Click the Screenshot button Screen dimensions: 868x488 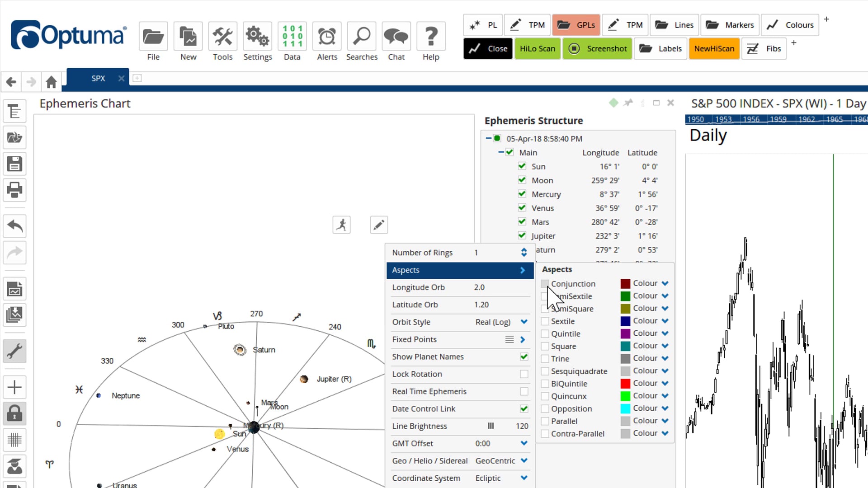[x=597, y=48]
